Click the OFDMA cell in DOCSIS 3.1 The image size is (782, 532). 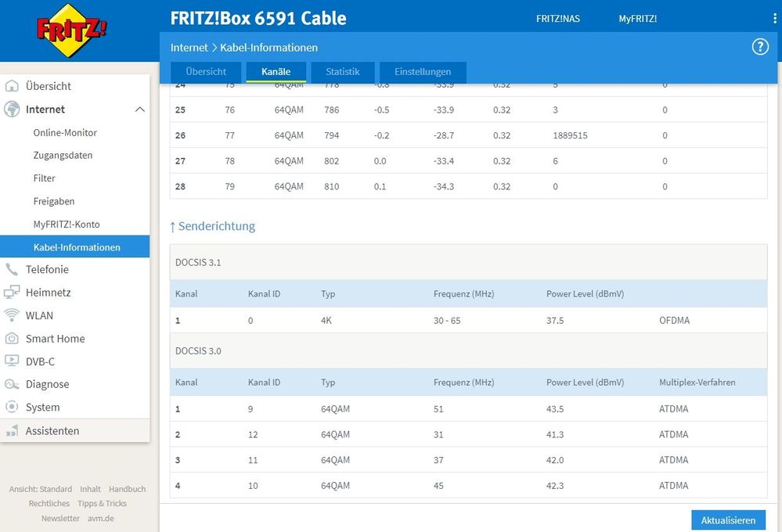pyautogui.click(x=674, y=321)
